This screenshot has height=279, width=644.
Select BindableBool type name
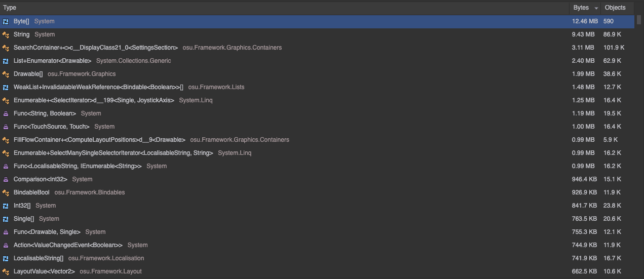pyautogui.click(x=31, y=192)
